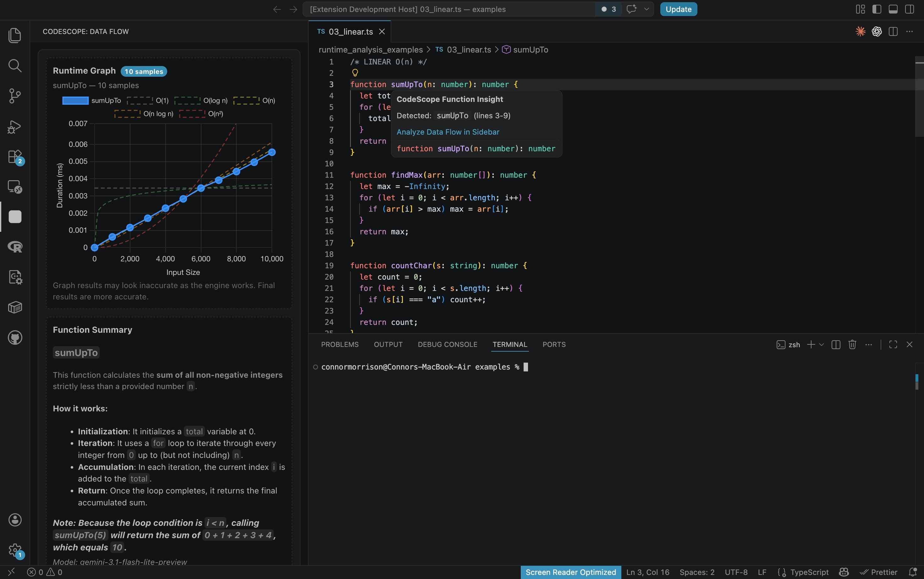Screen dimensions: 924x579
Task: Open the remote window indicator in status bar
Action: (12, 572)
